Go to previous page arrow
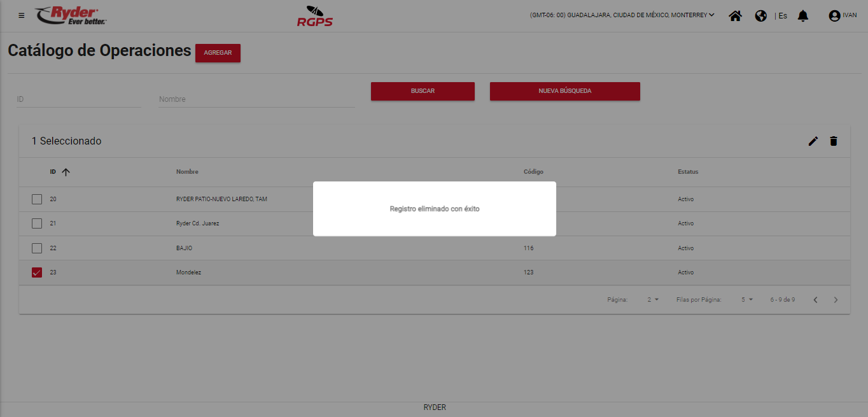 pos(815,300)
